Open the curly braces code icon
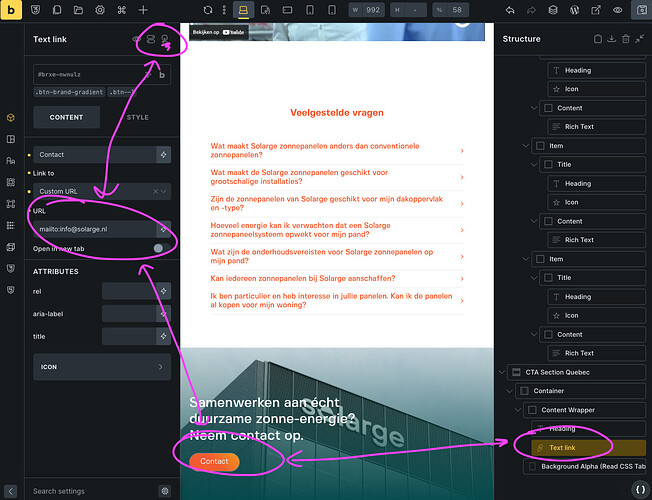Viewport: 652px width, 500px height. point(641,488)
